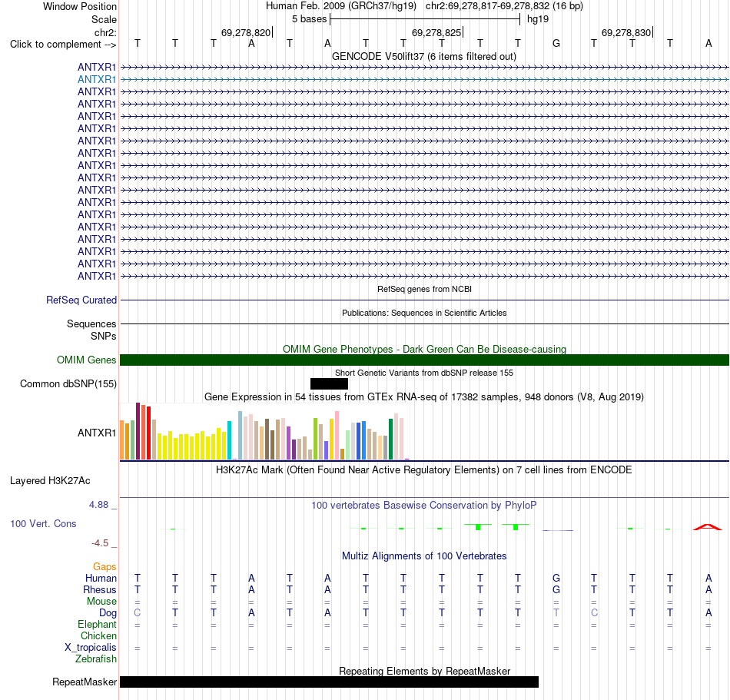
Task: Select the RepeatMasker track label
Action: click(x=85, y=682)
